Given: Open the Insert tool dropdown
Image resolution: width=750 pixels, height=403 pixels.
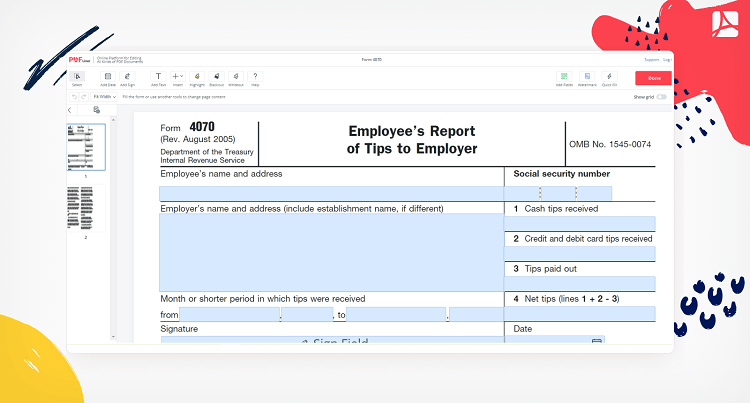Looking at the screenshot, I should [x=177, y=78].
